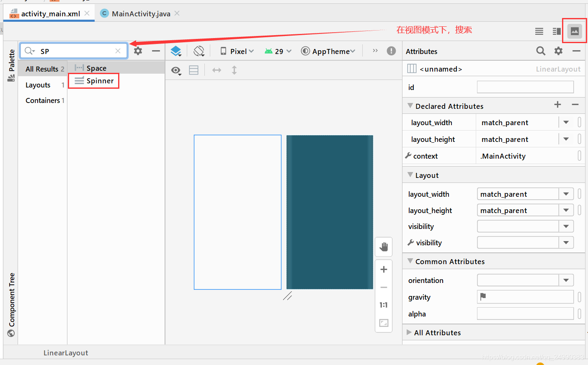Click the alpha input field
Image resolution: width=588 pixels, height=365 pixels.
coord(525,314)
